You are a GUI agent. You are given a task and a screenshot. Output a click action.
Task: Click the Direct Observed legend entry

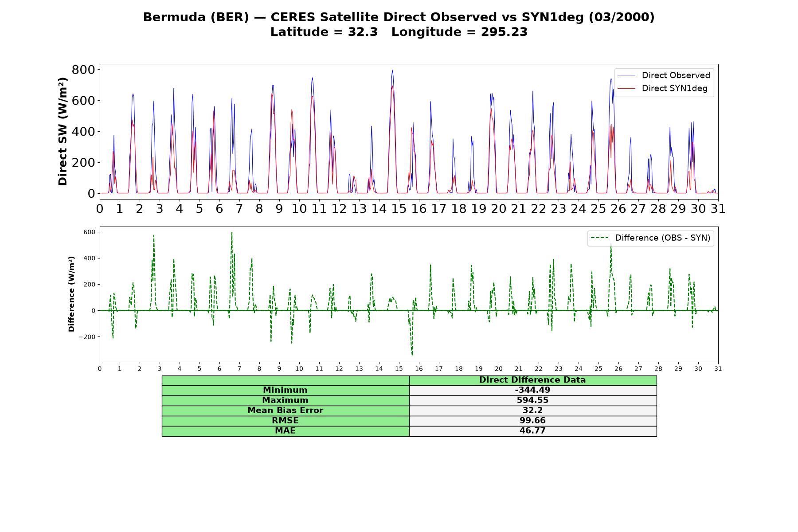(664, 75)
